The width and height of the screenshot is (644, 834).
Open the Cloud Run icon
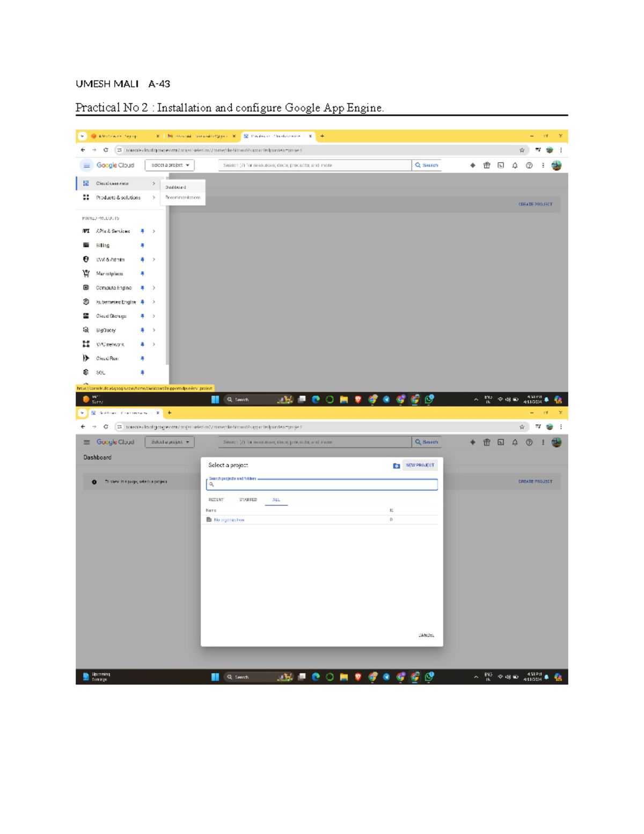(86, 358)
